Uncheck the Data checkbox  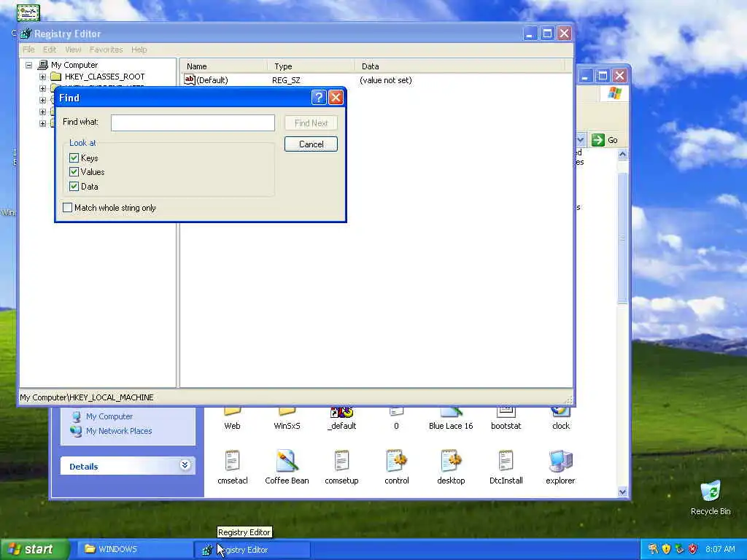[74, 186]
